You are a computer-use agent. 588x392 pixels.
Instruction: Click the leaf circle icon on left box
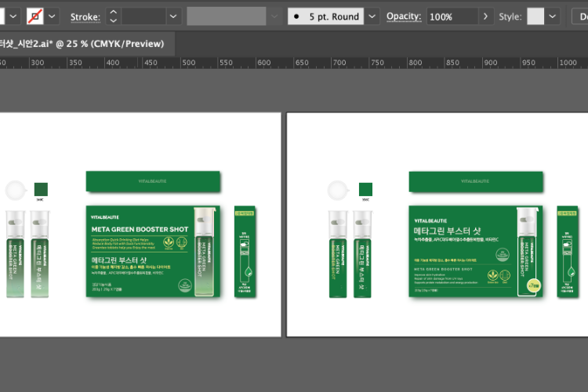click(x=169, y=243)
